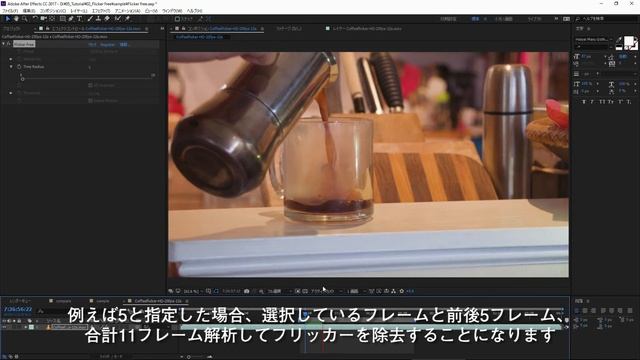Toggle the checkbox below Time Radius slider

[x=90, y=85]
